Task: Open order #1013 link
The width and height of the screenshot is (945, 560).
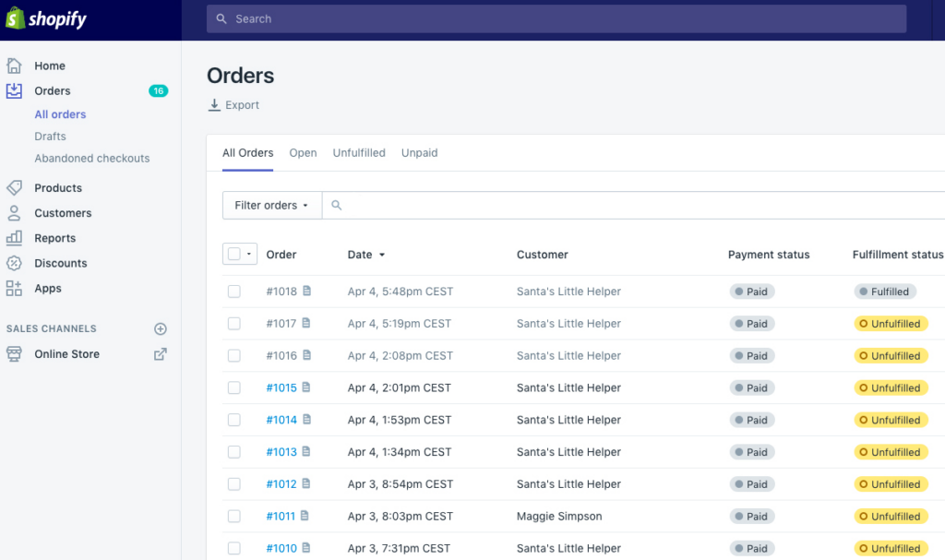Action: pyautogui.click(x=281, y=452)
